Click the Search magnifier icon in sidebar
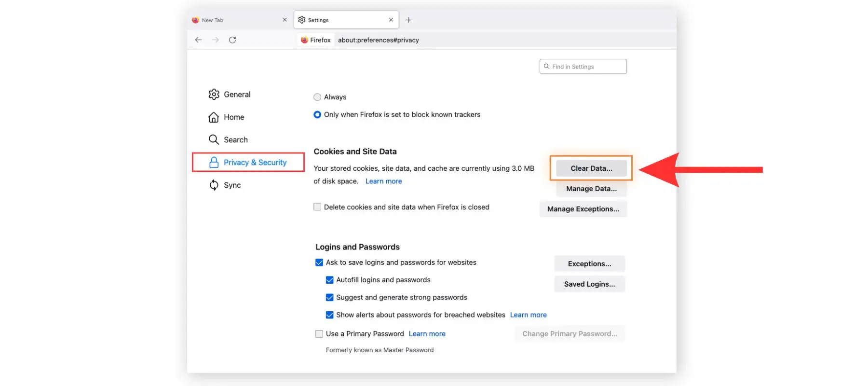Image resolution: width=868 pixels, height=386 pixels. (214, 140)
